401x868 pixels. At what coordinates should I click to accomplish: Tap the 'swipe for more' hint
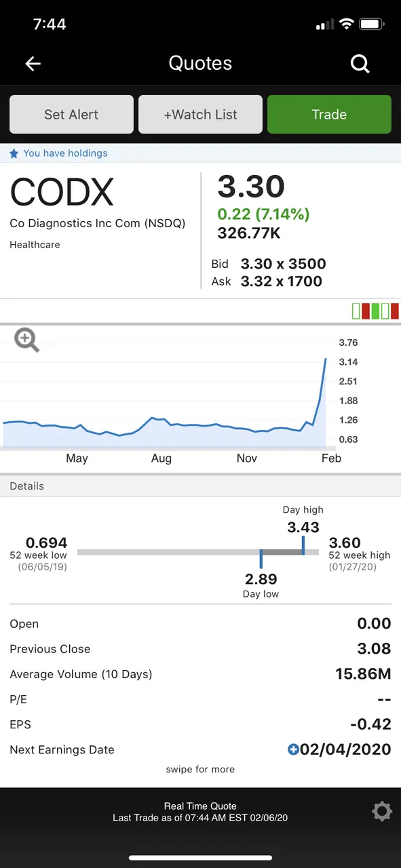[200, 769]
